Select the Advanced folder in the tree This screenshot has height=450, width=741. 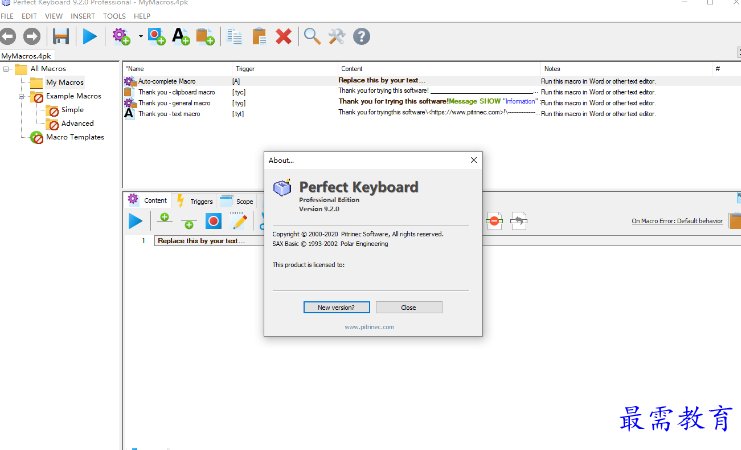[x=78, y=124]
